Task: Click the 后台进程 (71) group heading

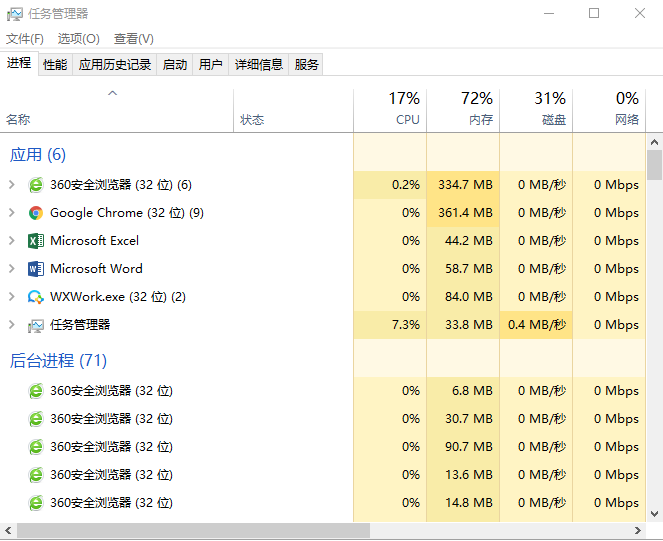Action: pos(58,361)
